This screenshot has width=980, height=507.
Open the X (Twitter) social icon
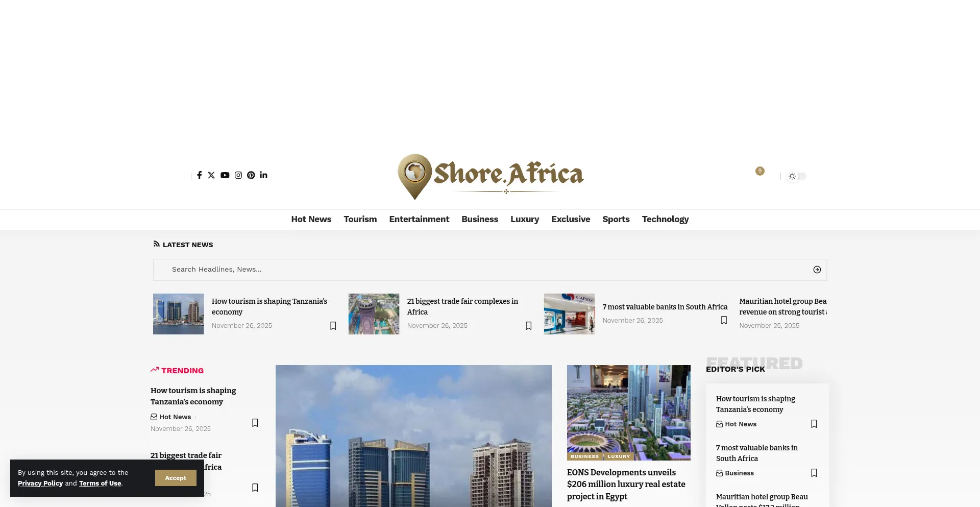pyautogui.click(x=211, y=175)
